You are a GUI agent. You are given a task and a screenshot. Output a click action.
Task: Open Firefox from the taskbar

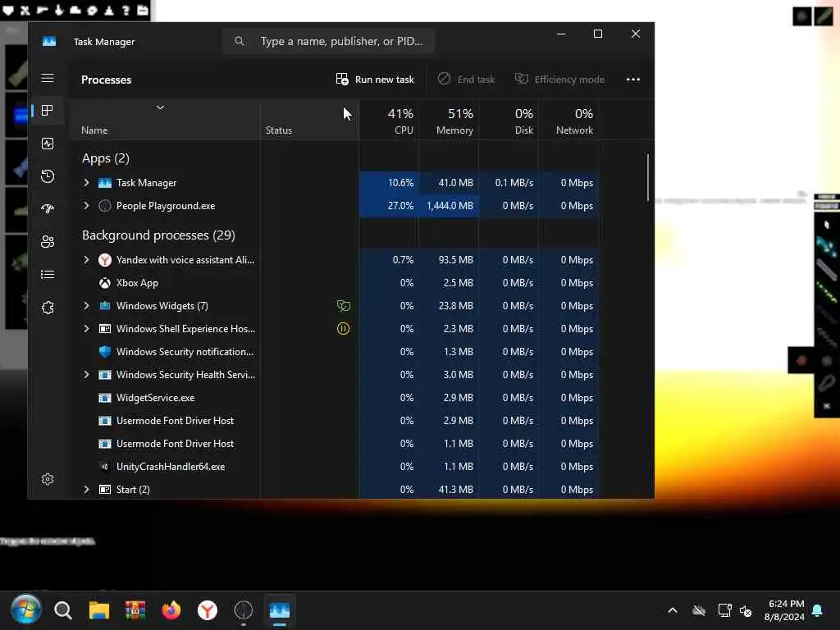(x=171, y=610)
